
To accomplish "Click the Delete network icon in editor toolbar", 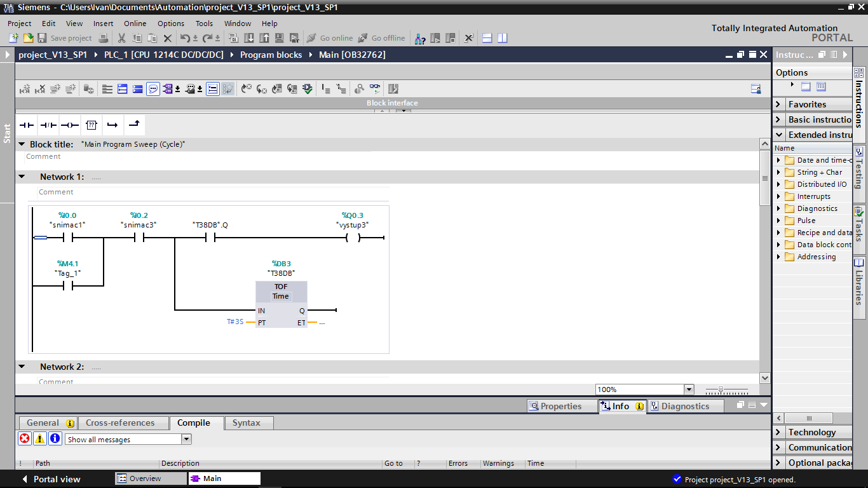I will 39,89.
